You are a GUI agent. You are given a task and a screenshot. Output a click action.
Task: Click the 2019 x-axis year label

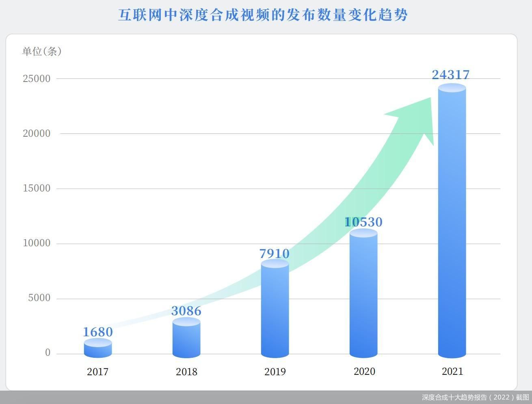275,372
